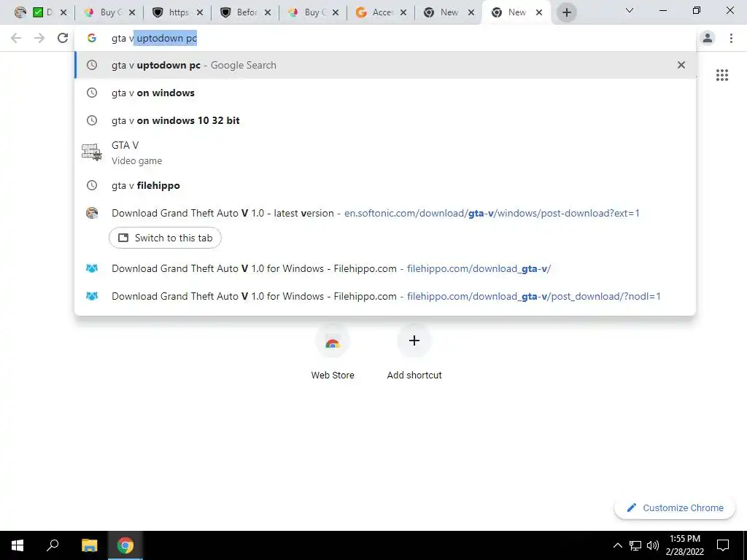Switch to the first 'Buy G' tab
747x560 pixels.
[109, 12]
